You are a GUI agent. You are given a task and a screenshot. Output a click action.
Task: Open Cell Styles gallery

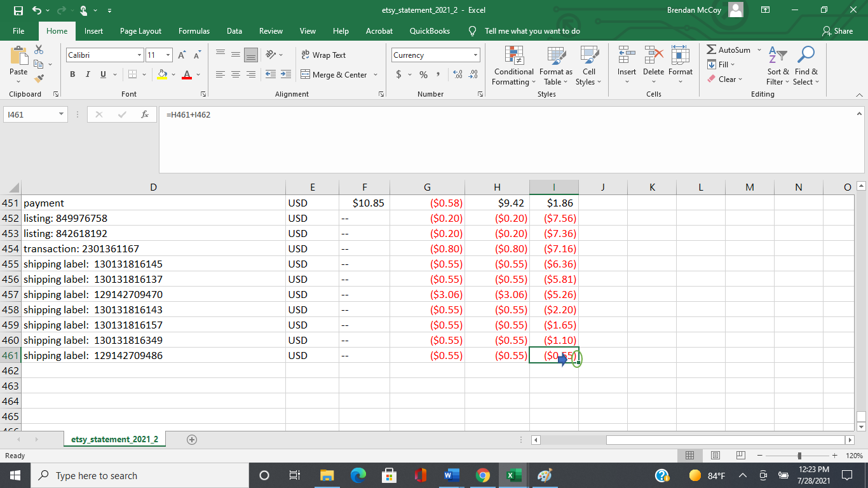(589, 65)
